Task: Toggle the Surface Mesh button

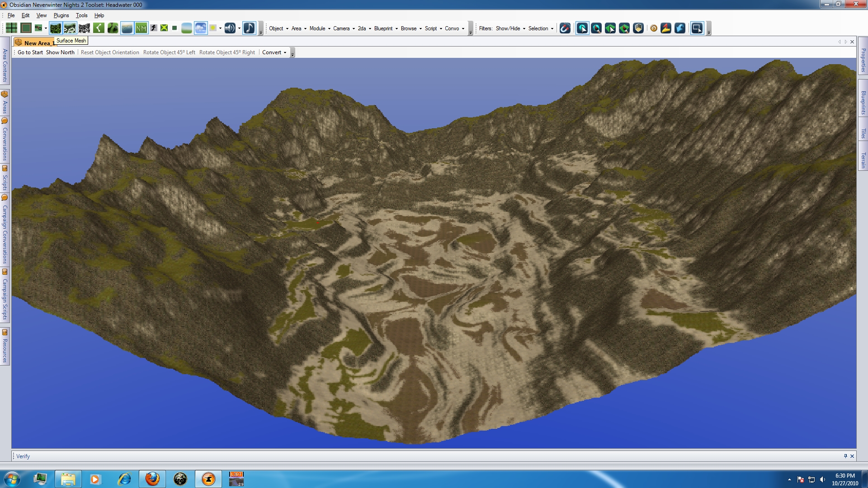Action: [56, 28]
